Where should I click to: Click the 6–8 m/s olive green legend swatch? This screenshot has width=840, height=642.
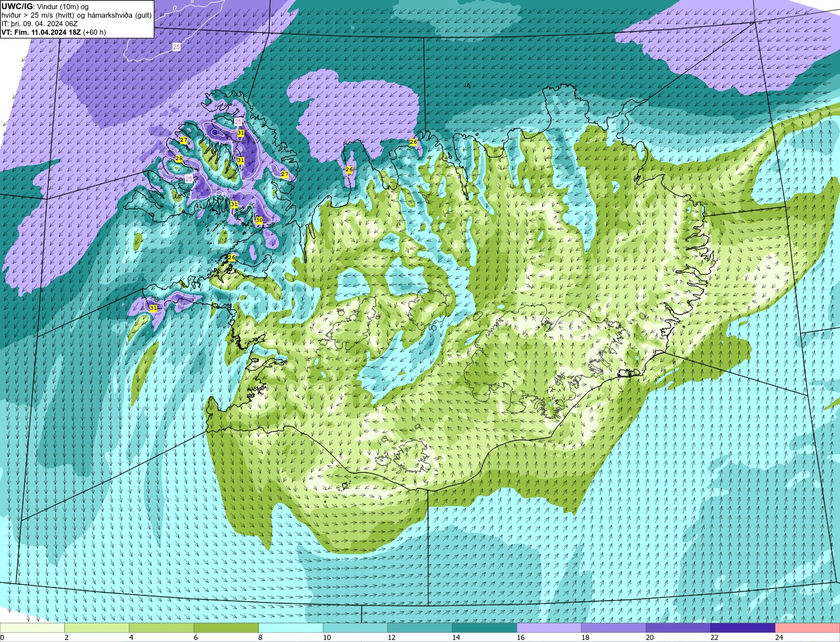[x=226, y=628]
